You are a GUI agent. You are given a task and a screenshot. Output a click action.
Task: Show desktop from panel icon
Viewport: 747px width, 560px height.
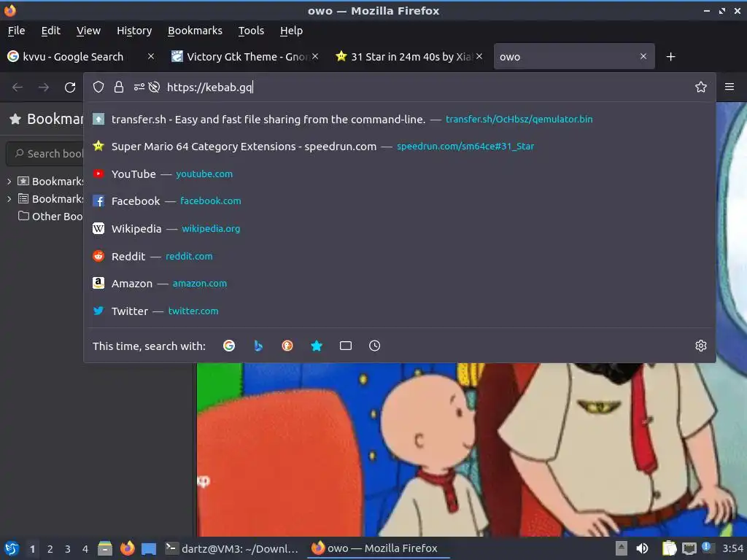tap(149, 548)
